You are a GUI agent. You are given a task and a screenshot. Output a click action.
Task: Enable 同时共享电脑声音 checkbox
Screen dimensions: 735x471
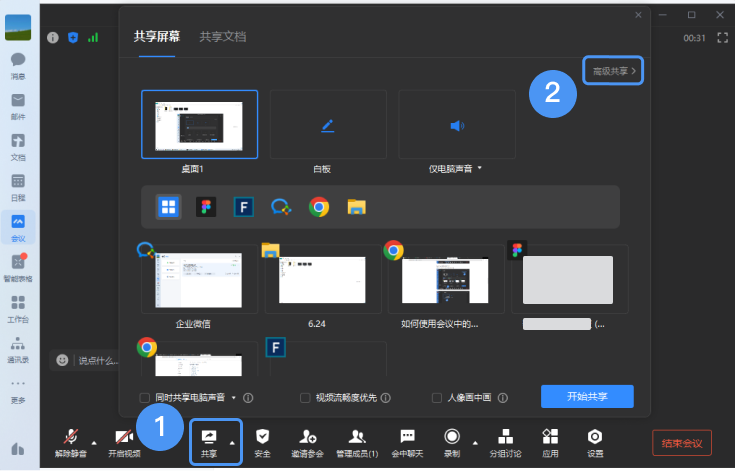click(145, 397)
